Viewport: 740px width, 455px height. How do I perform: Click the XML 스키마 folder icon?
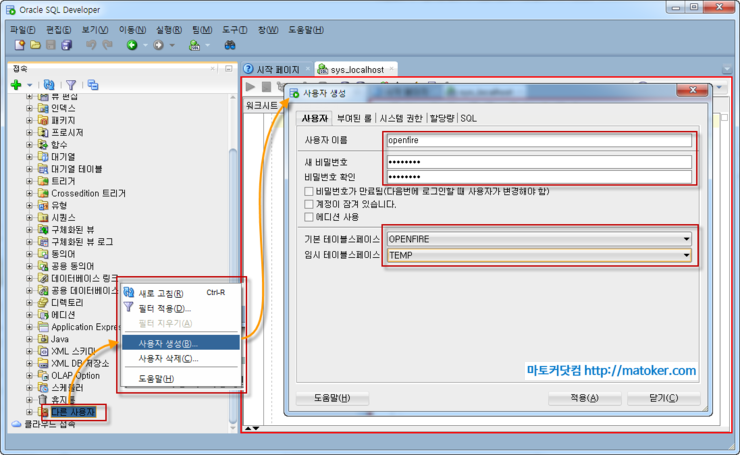coord(43,351)
